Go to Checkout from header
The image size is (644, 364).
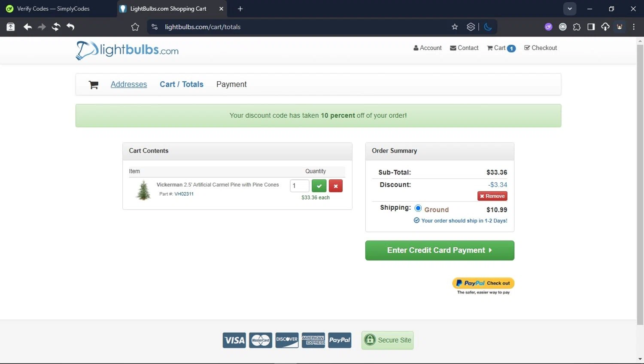(x=541, y=48)
